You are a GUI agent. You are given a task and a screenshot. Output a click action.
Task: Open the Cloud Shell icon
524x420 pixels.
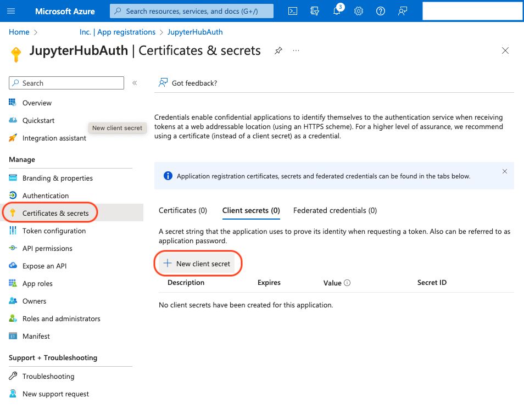293,11
